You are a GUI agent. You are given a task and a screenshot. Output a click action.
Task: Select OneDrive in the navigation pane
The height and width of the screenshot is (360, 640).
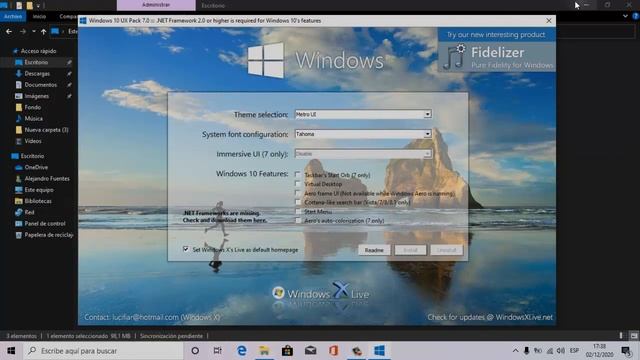(x=36, y=167)
